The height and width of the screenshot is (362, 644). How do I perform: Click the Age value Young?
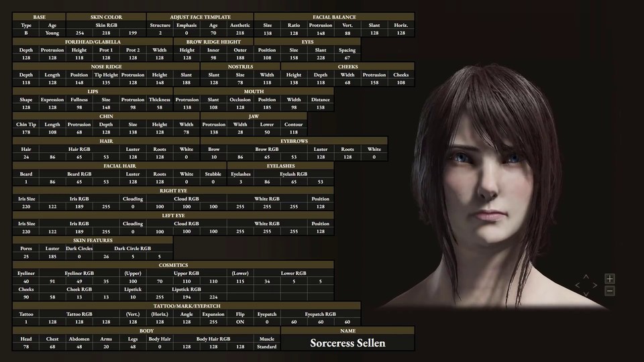click(x=52, y=33)
